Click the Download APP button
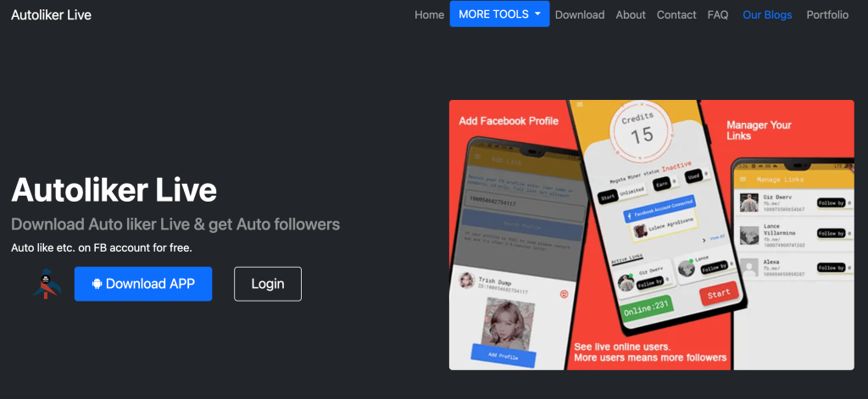 pos(142,284)
